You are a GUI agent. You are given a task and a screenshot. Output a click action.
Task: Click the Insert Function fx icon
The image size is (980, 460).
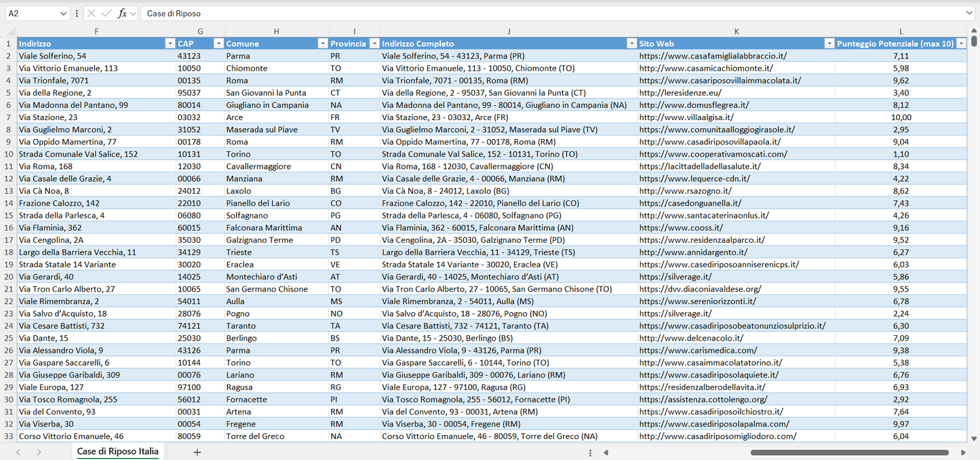point(122,14)
